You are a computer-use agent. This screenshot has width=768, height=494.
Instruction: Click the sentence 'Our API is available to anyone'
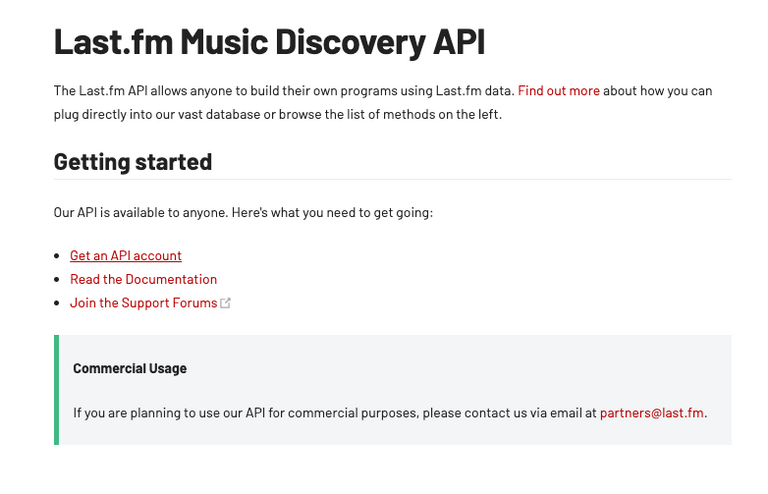point(141,212)
